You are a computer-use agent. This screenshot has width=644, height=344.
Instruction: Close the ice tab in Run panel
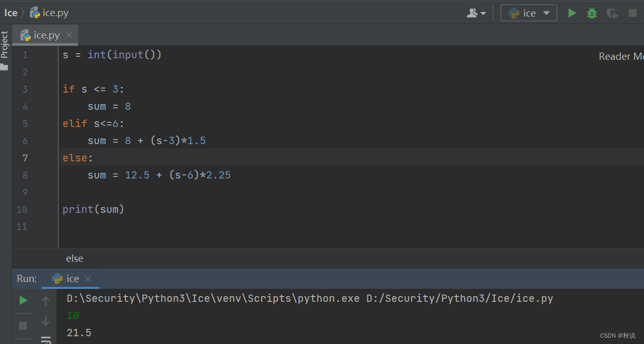point(88,278)
